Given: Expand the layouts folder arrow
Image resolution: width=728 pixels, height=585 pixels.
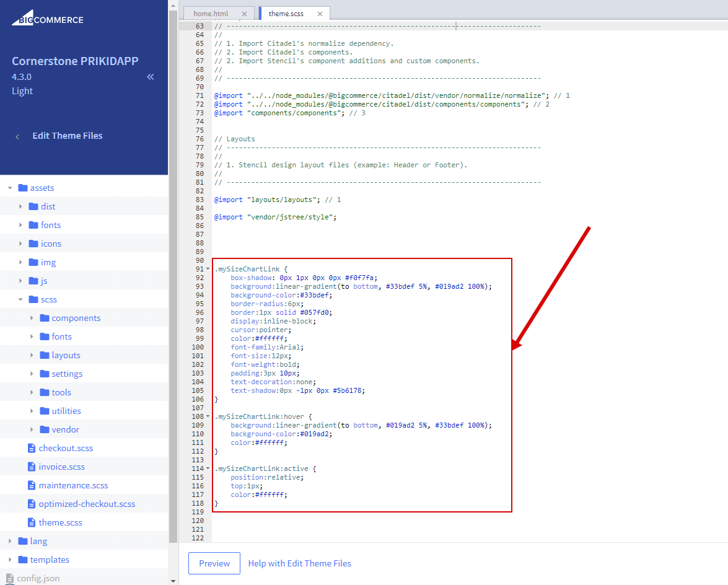Looking at the screenshot, I should (x=32, y=355).
